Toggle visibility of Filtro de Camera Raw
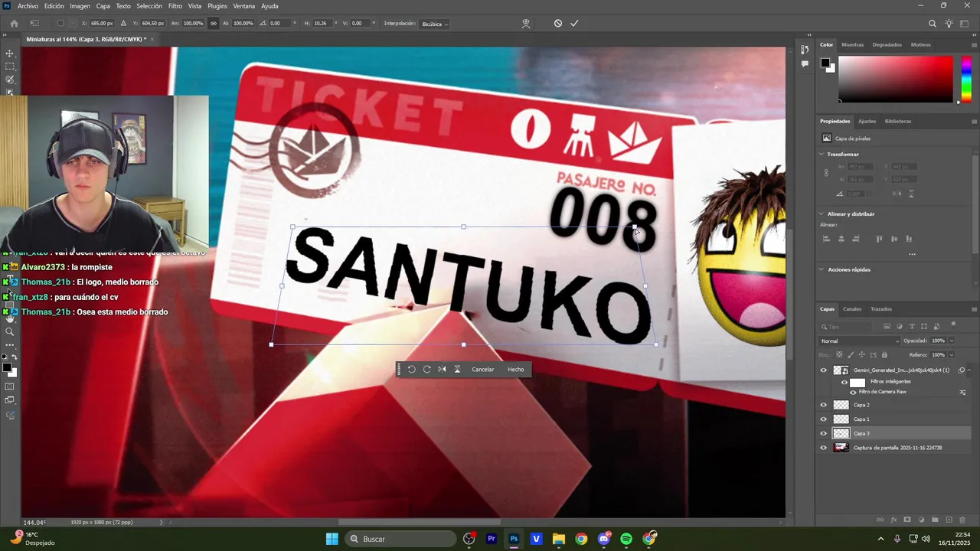The image size is (980, 551). tap(853, 392)
